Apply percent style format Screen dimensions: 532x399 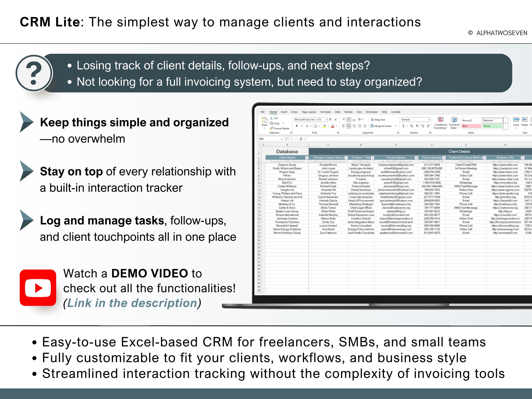pos(412,126)
